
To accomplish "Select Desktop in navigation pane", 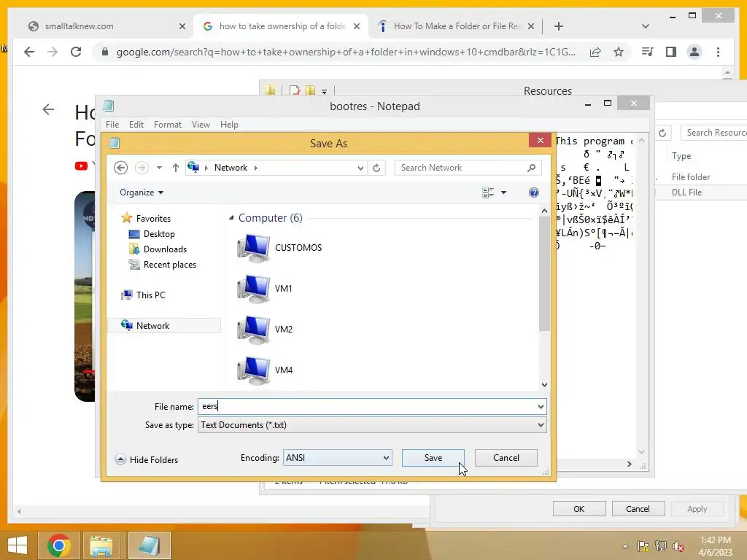I will 152,234.
